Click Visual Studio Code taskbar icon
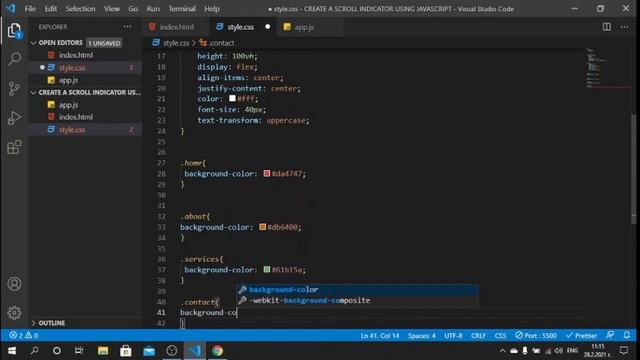The height and width of the screenshot is (360, 640). tap(195, 351)
